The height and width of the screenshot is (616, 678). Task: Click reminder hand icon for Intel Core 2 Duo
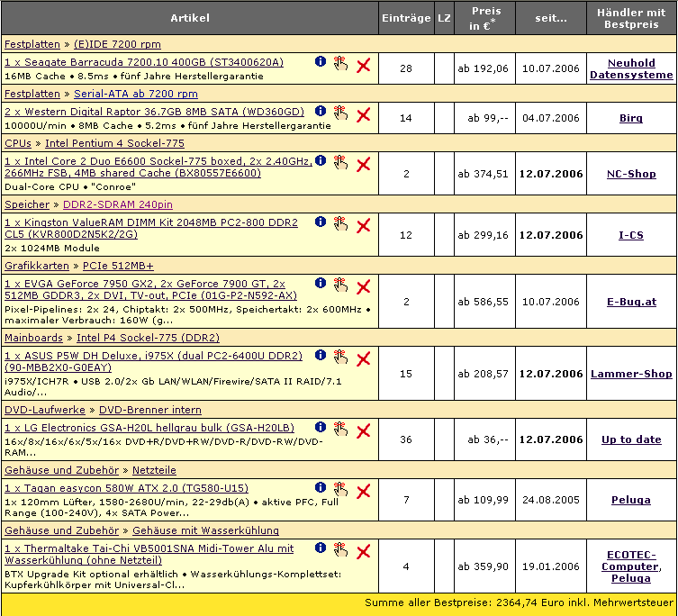tap(340, 162)
